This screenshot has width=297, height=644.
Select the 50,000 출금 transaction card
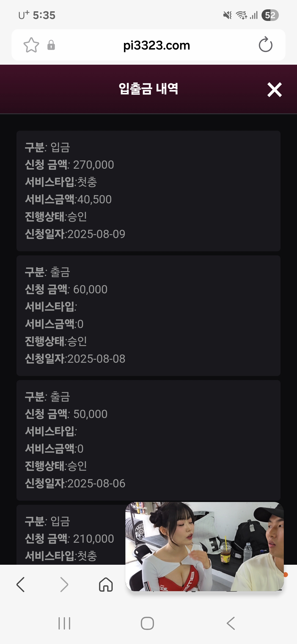(x=148, y=440)
